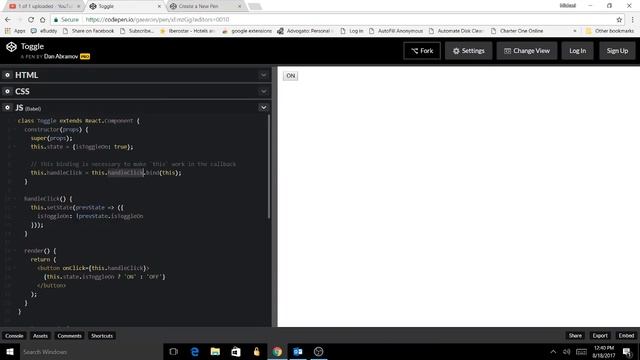Image resolution: width=640 pixels, height=360 pixels.
Task: Show keyboard Shortcuts
Action: point(102,336)
